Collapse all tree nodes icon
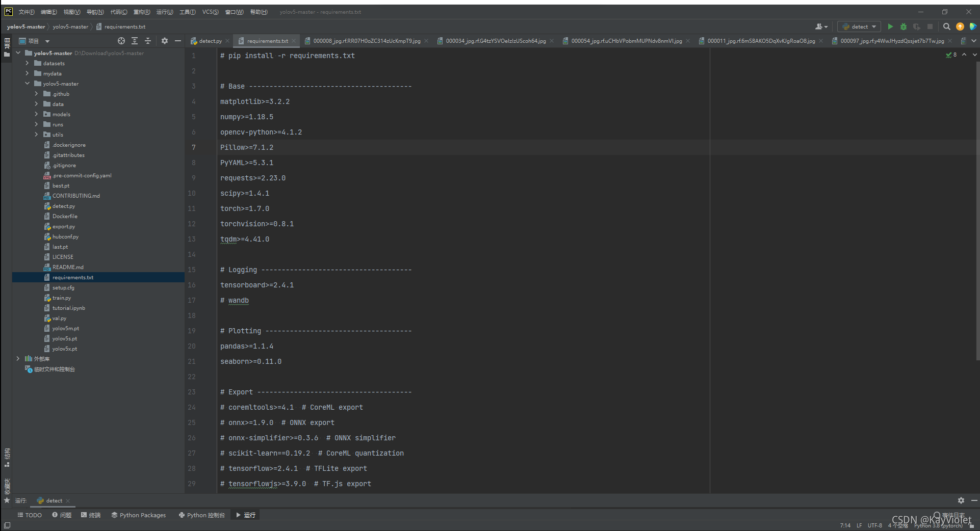This screenshot has width=980, height=531. tap(148, 41)
